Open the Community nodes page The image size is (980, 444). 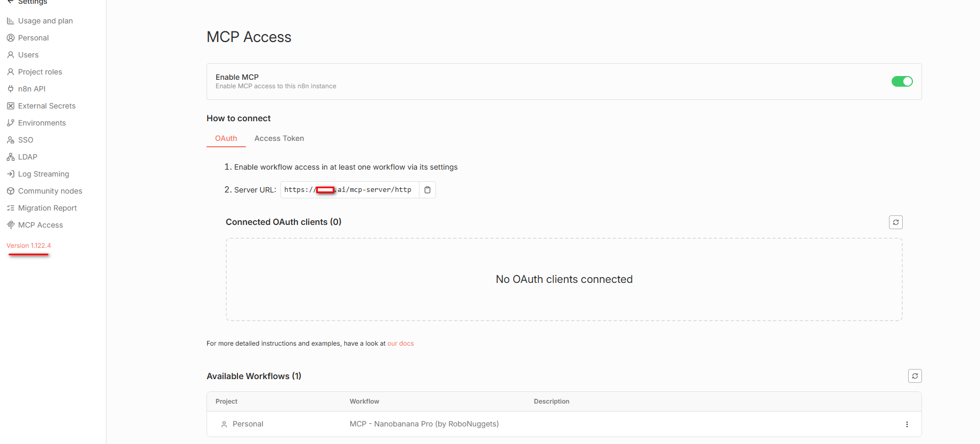(50, 191)
